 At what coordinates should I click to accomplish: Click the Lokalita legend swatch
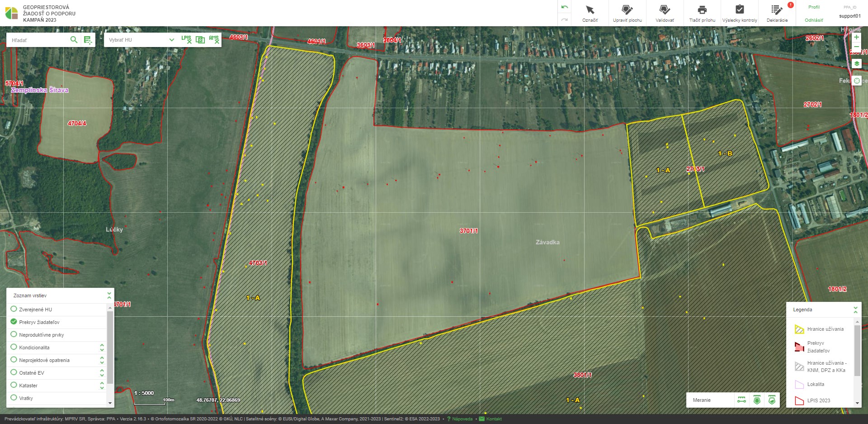click(799, 384)
